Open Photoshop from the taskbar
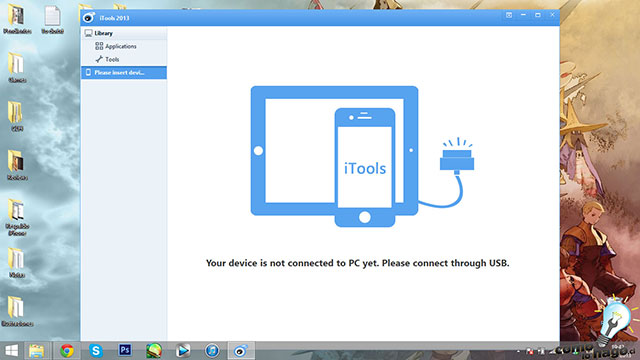 [x=125, y=350]
